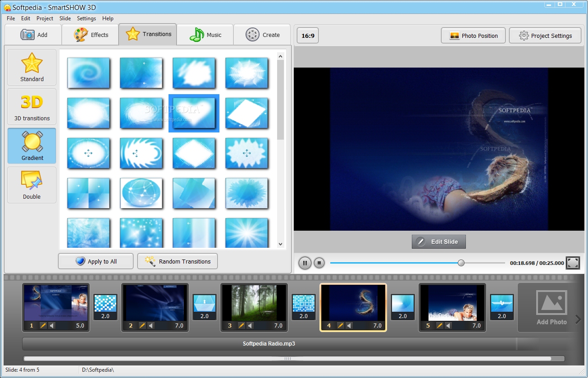Apply transition to all slides
This screenshot has height=378, width=588.
(x=96, y=261)
